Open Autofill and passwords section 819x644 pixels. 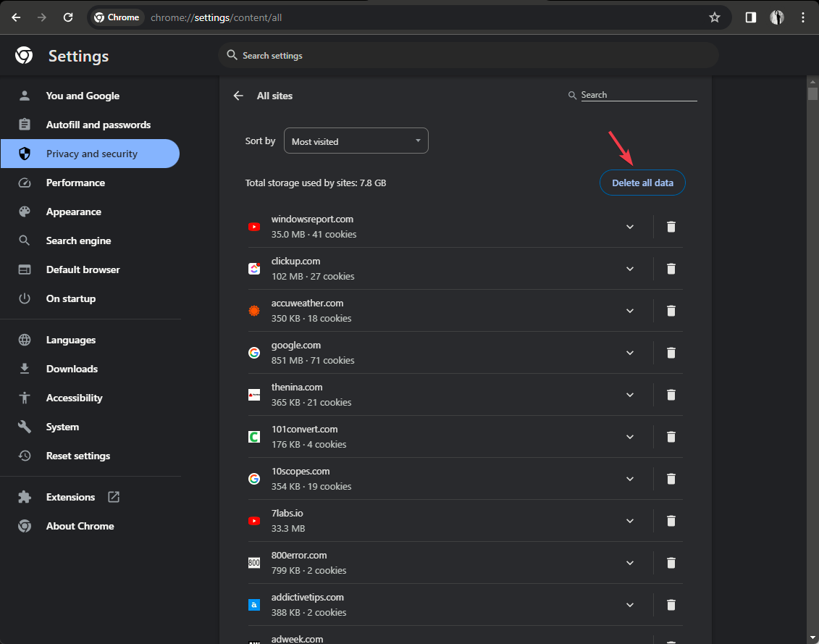click(x=98, y=125)
